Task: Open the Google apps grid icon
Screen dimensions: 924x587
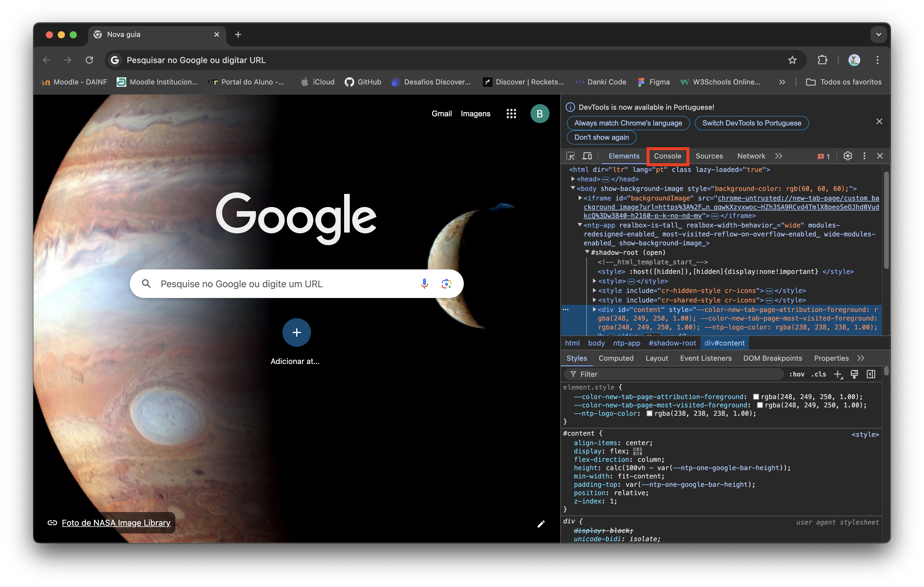Action: 511,114
